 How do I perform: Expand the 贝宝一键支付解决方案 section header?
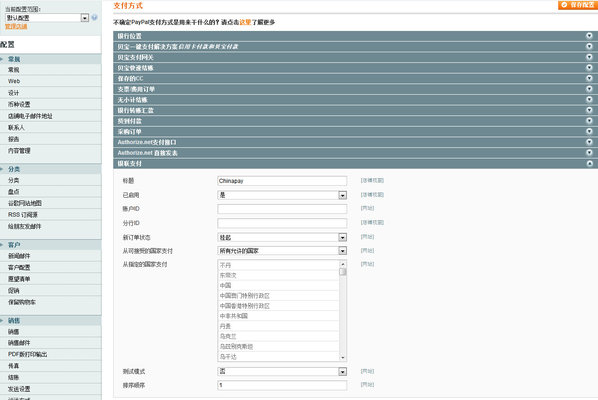click(355, 47)
